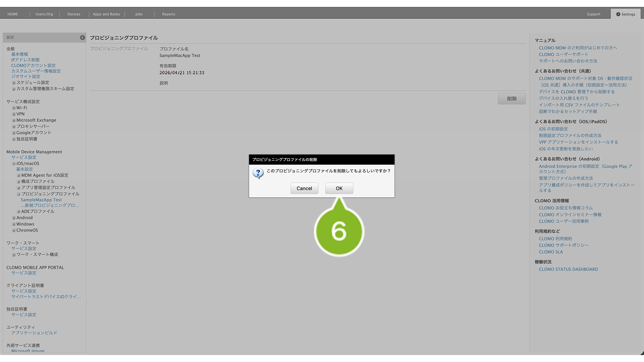The height and width of the screenshot is (362, 644).
Task: Open CLOMO STATUS DASHBOARD link
Action: pos(568,269)
